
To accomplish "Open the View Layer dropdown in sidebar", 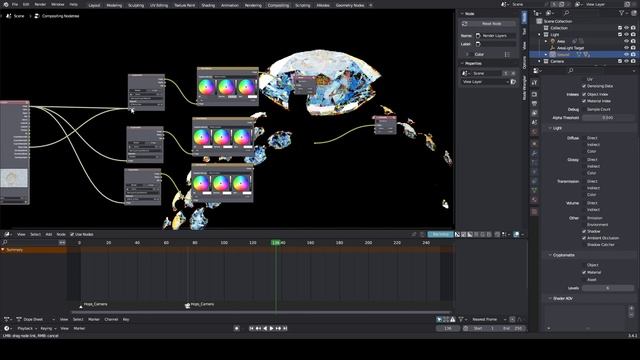I will click(x=485, y=82).
